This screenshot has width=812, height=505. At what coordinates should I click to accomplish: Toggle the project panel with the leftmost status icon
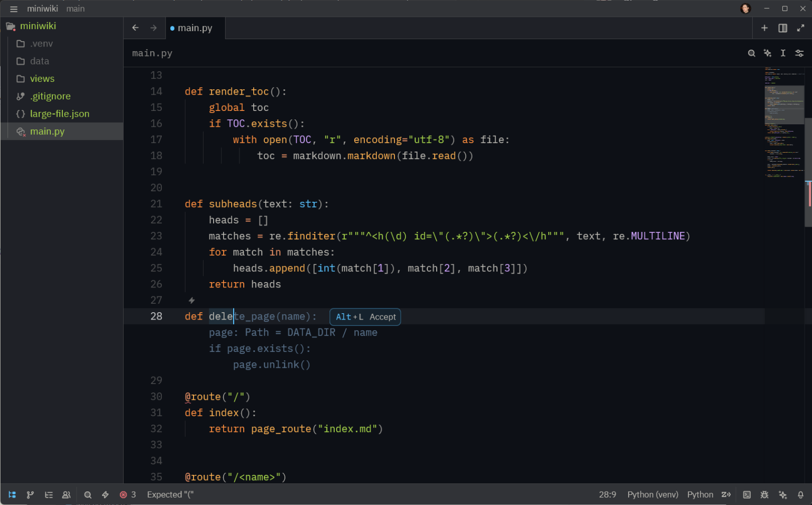12,494
